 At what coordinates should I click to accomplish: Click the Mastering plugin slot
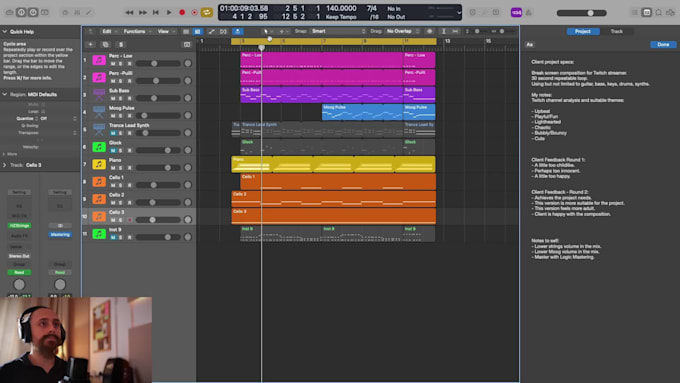[60, 234]
